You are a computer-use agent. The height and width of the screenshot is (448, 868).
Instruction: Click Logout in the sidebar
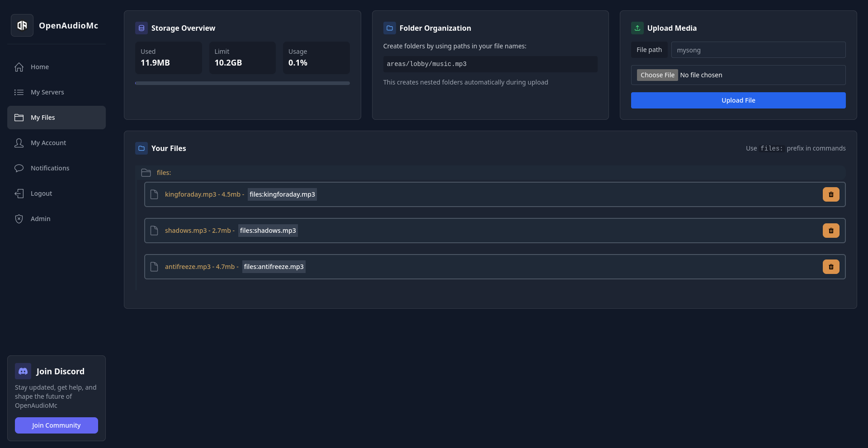[57, 193]
